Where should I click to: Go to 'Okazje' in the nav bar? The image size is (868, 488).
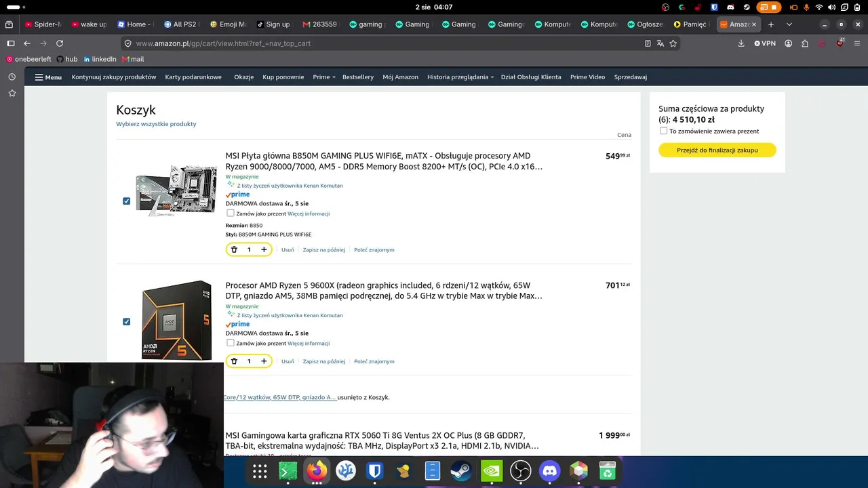244,77
